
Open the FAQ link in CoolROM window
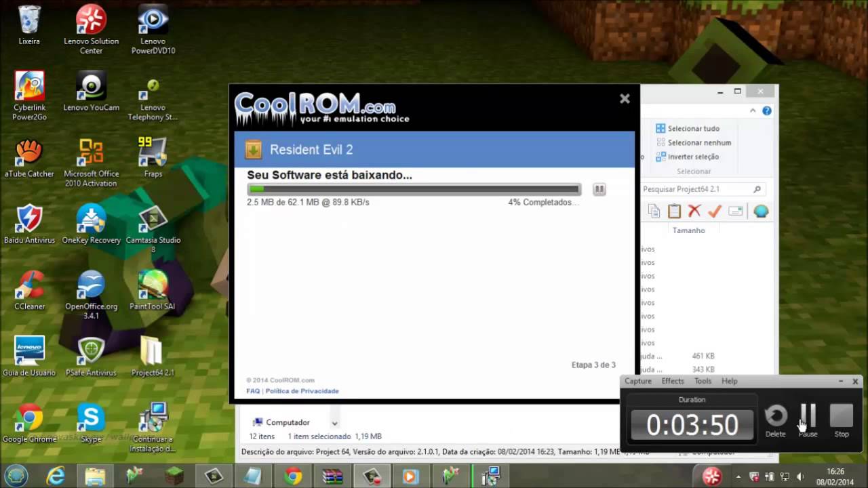(x=253, y=391)
